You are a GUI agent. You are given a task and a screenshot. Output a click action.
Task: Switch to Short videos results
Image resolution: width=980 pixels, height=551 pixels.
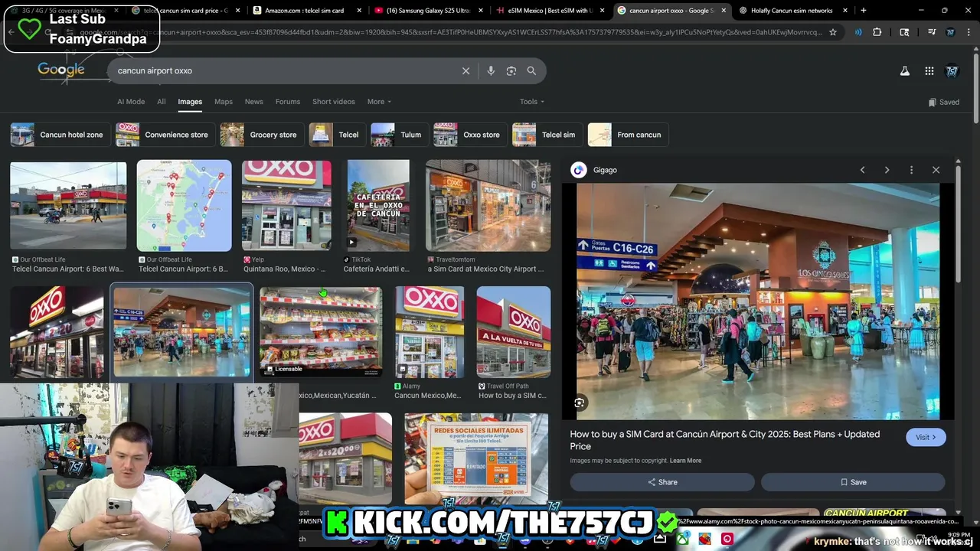coord(334,101)
